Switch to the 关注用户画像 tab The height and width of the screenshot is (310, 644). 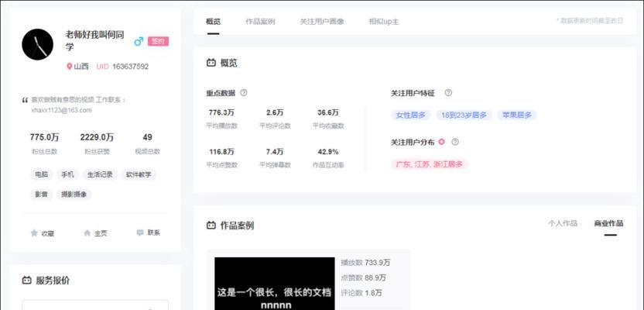[322, 22]
